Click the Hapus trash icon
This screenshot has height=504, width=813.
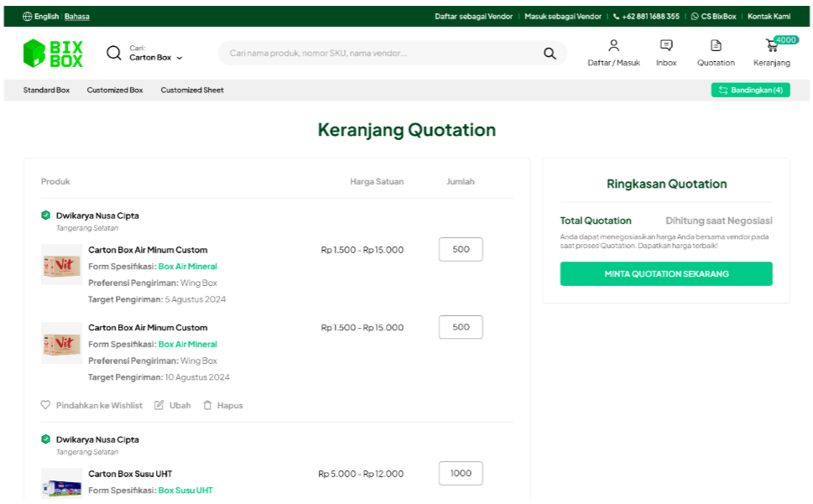coord(207,405)
